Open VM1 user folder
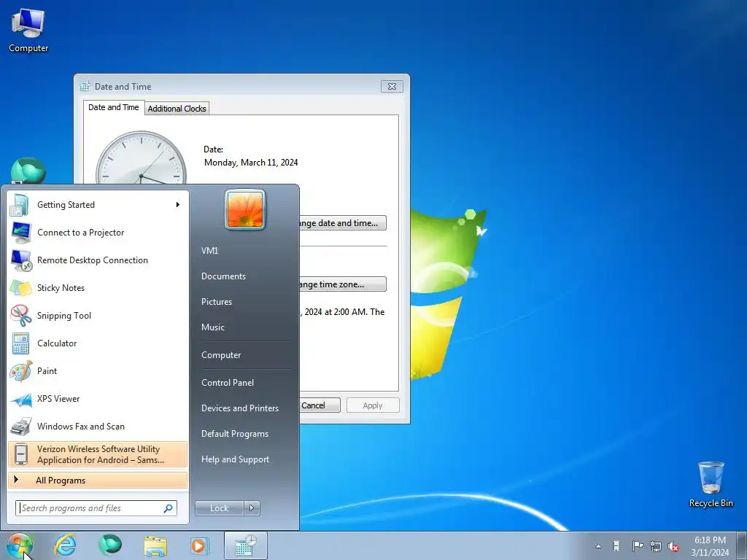 coord(209,251)
